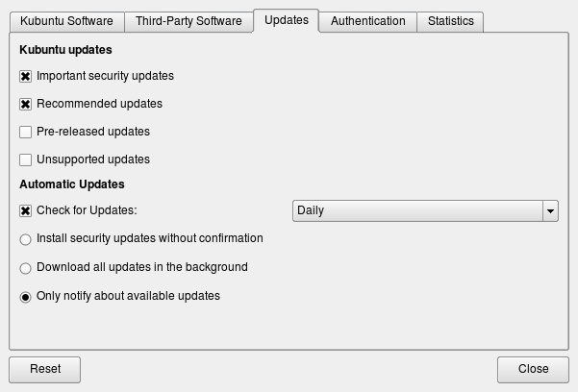Screen dimensions: 578x392
Task: Switch to the Kubuntu Software tab
Action: pyautogui.click(x=66, y=21)
